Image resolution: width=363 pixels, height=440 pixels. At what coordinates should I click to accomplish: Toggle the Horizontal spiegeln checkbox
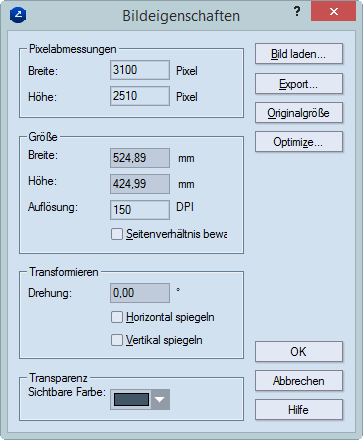(117, 317)
